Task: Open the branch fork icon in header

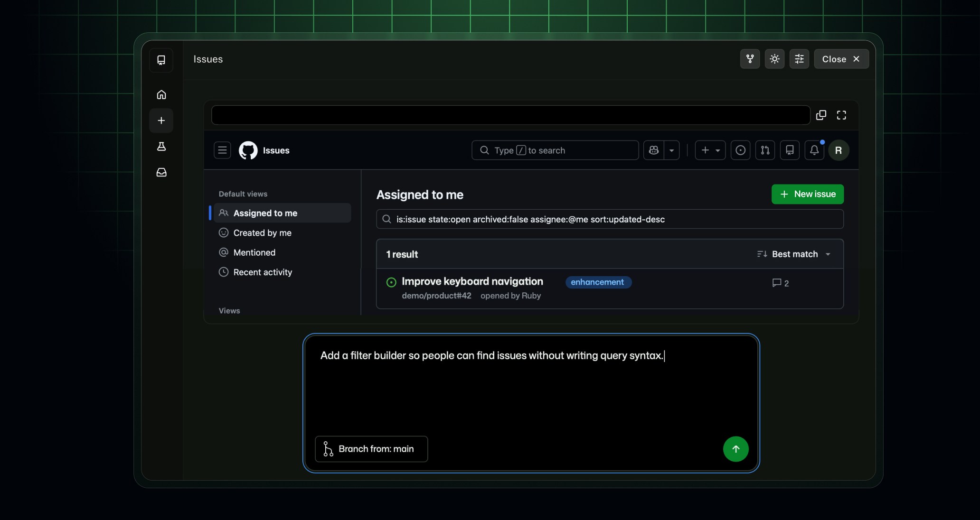Action: 750,59
